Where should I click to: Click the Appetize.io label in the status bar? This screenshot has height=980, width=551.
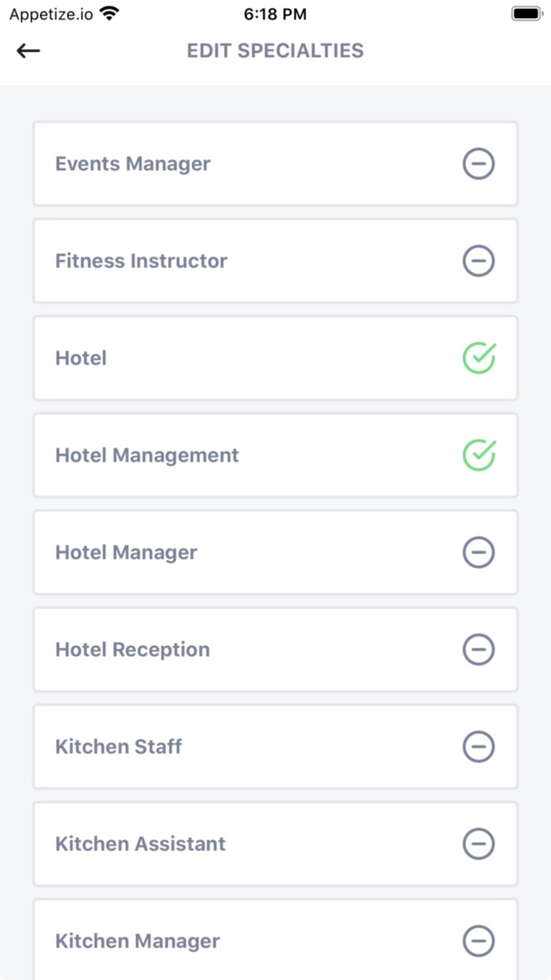pyautogui.click(x=51, y=13)
